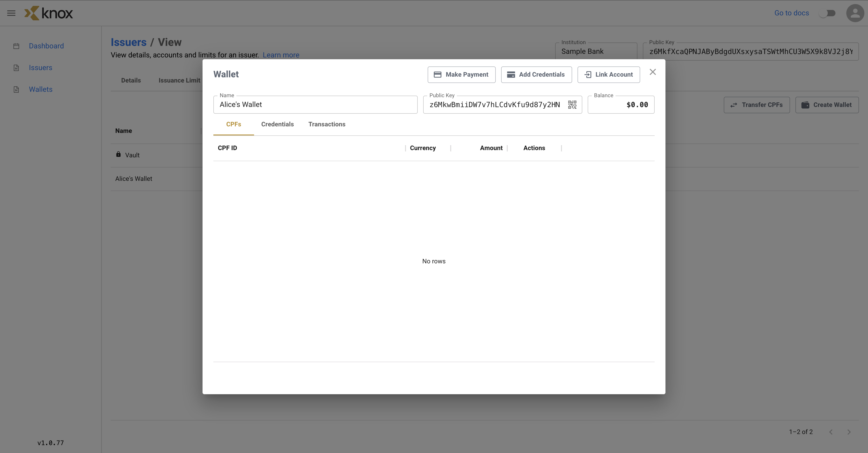Open the hamburger navigation menu
Viewport: 868px width, 453px height.
(x=11, y=13)
